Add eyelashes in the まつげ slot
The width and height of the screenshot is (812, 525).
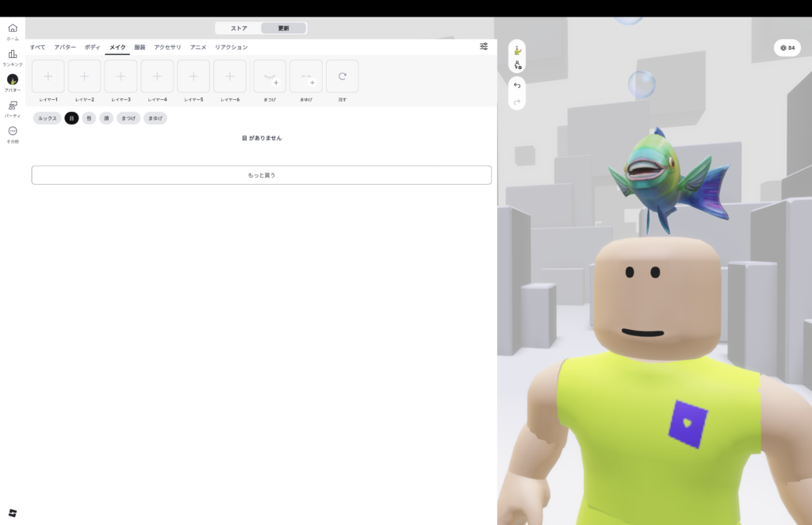270,76
